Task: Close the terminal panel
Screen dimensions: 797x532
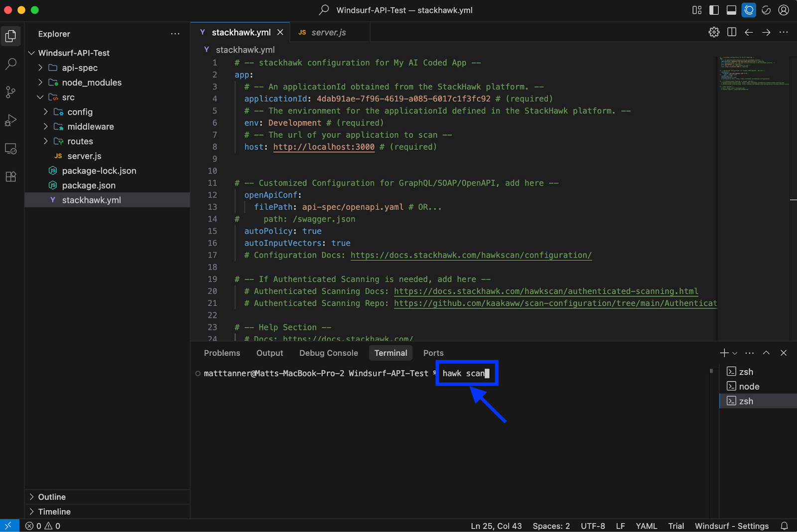Action: pyautogui.click(x=784, y=353)
